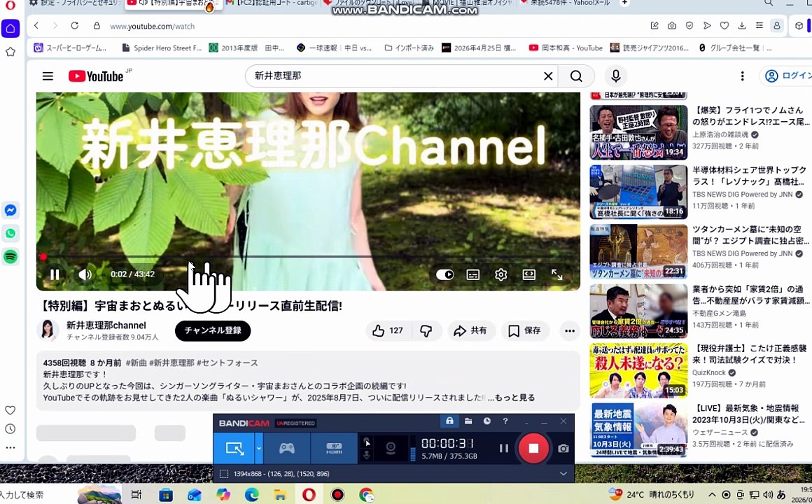Open a new tab with plus button

[624, 3]
